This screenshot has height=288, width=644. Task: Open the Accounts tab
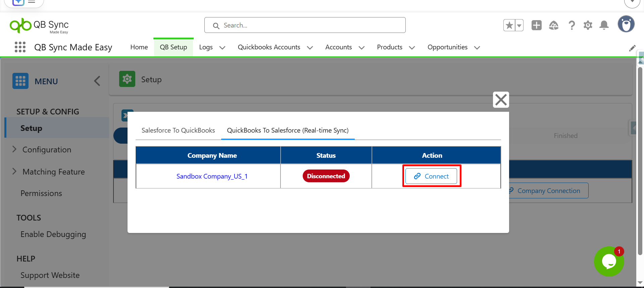339,47
